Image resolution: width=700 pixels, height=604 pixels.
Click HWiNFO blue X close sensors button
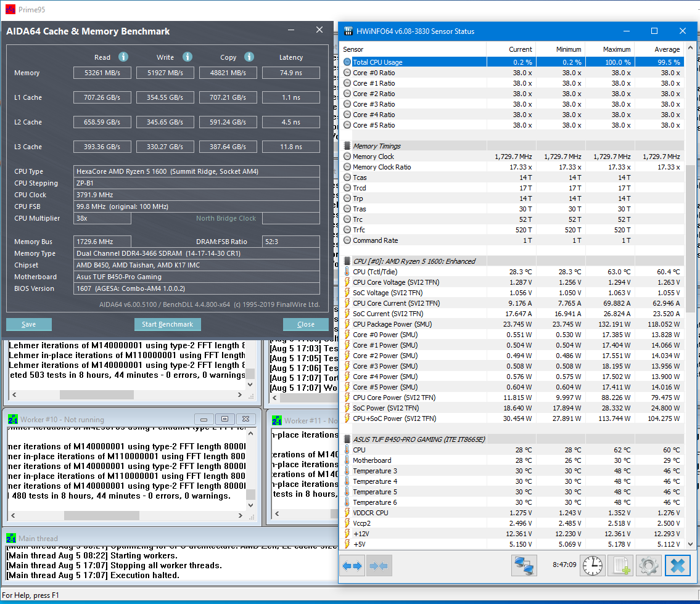coord(678,566)
